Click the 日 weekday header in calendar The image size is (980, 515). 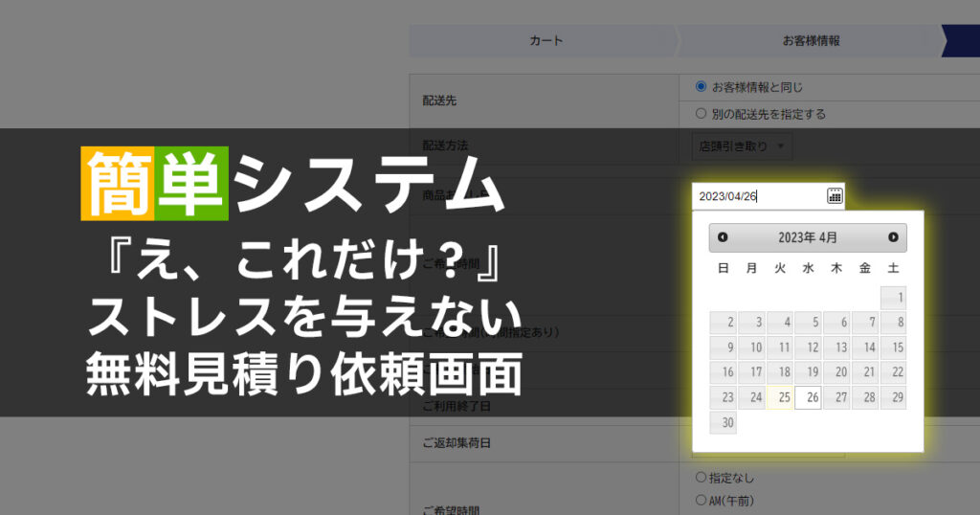coord(724,268)
